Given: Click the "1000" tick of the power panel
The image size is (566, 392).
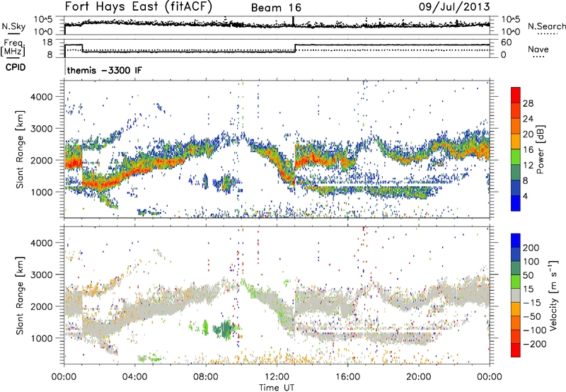Looking at the screenshot, I should [x=41, y=192].
